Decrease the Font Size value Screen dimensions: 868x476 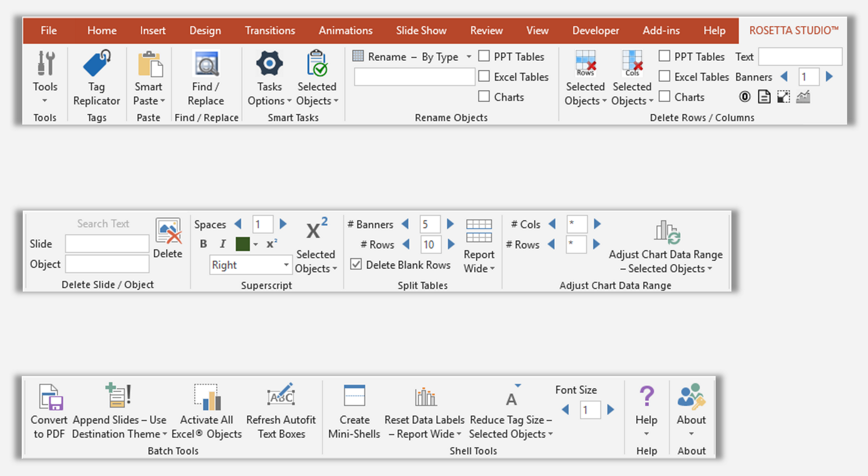565,410
